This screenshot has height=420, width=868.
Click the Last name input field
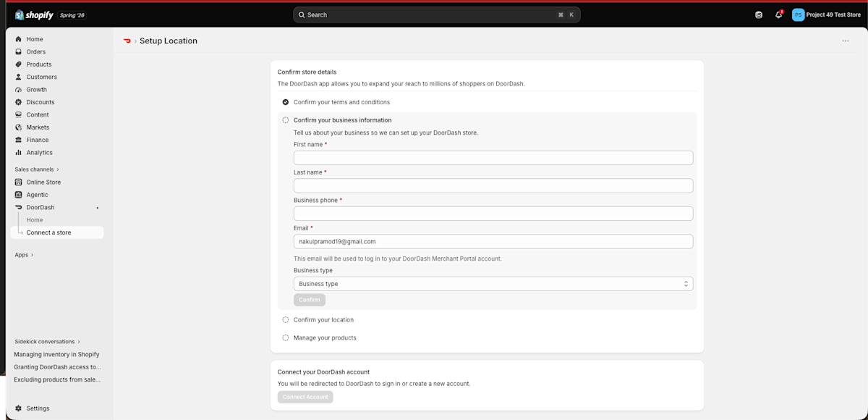point(493,185)
